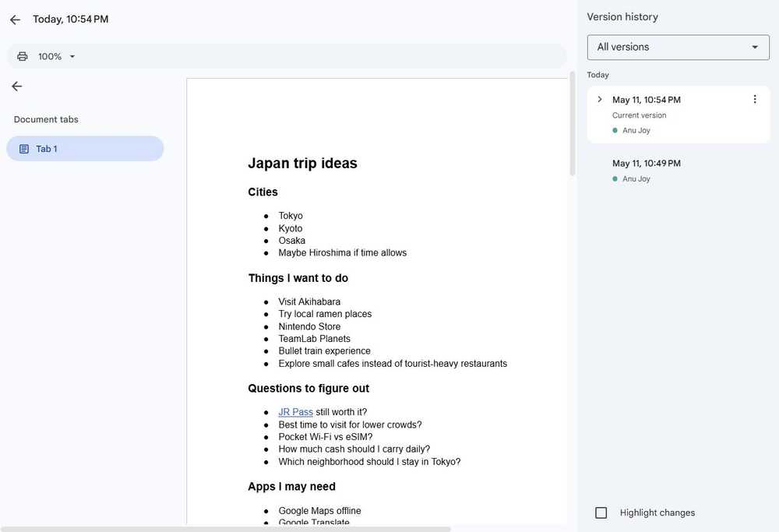Screen dimensions: 779x532
Task: Click Anu Joy under the 10:49 PM version
Action: pos(636,179)
